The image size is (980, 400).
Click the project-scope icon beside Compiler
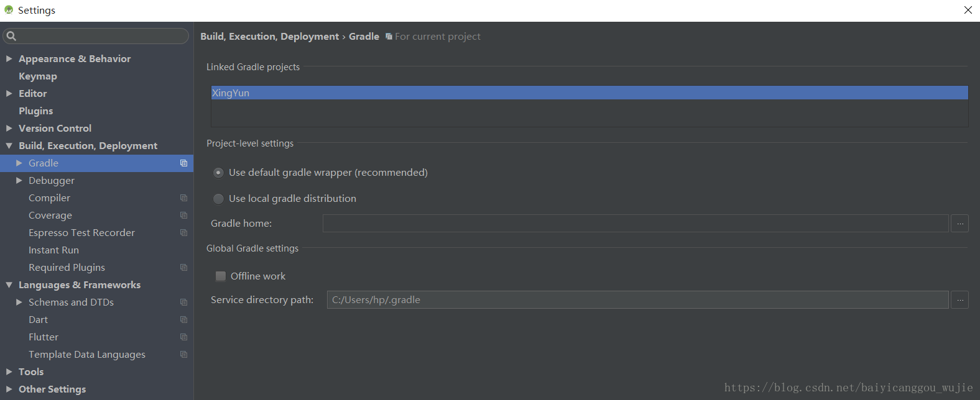tap(183, 198)
